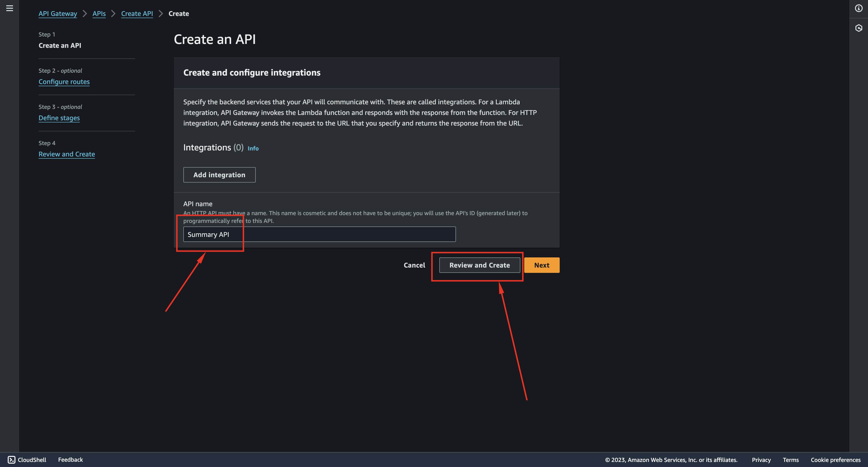This screenshot has width=868, height=467.
Task: Click Info link next to Integrations
Action: 253,148
